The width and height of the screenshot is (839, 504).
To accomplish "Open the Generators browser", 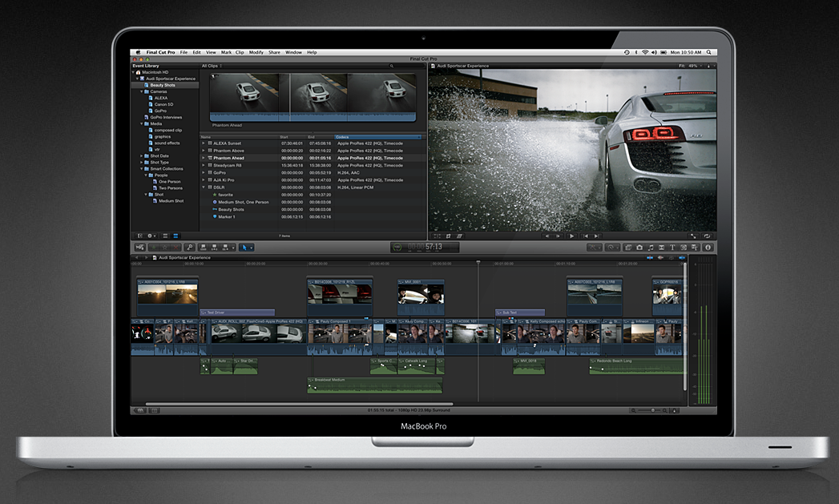I will click(x=684, y=247).
